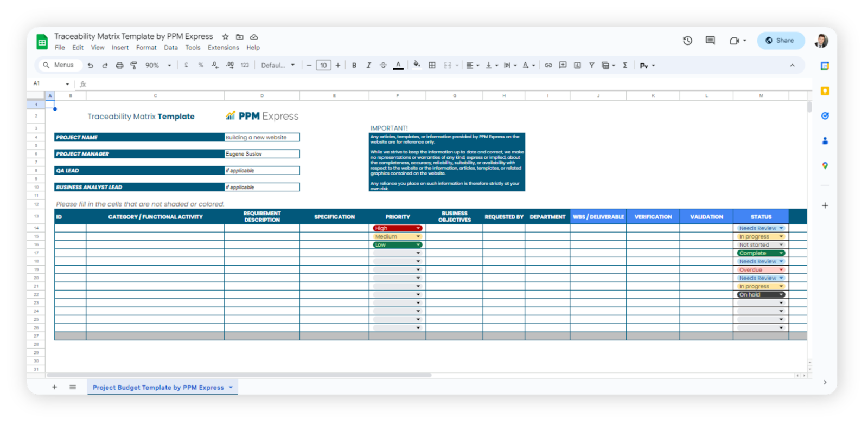
Task: Click the font size field showing 10
Action: click(x=323, y=65)
